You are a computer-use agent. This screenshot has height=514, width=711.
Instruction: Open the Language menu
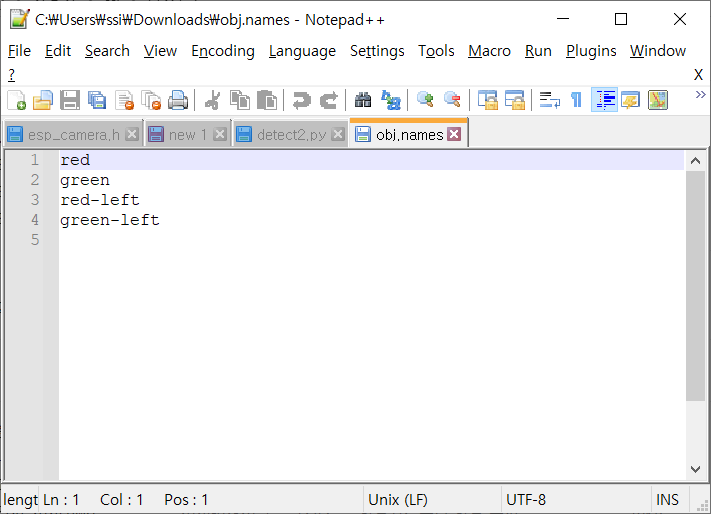point(302,51)
